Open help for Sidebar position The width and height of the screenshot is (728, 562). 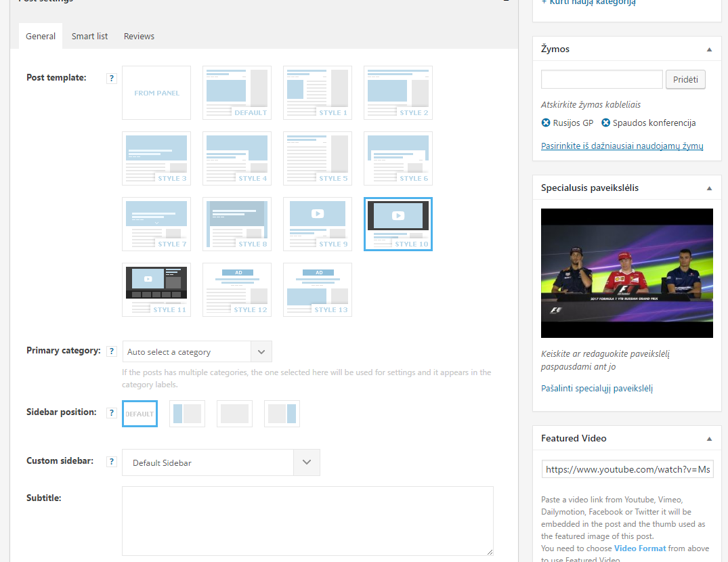click(112, 412)
